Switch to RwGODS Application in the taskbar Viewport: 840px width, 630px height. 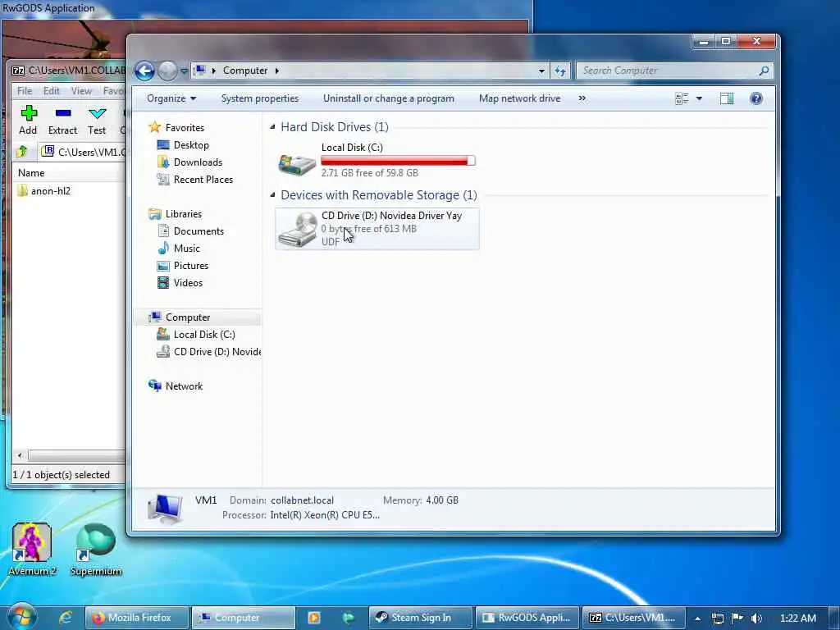pos(527,618)
